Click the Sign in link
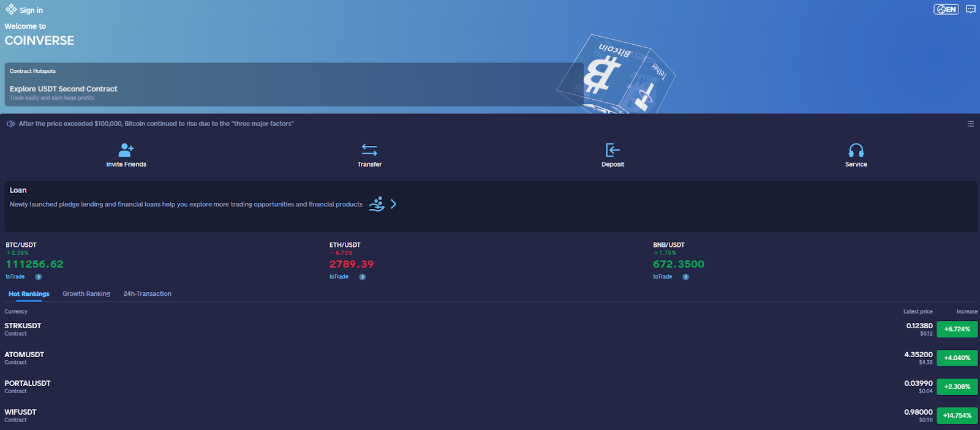The height and width of the screenshot is (430, 980). pos(31,10)
